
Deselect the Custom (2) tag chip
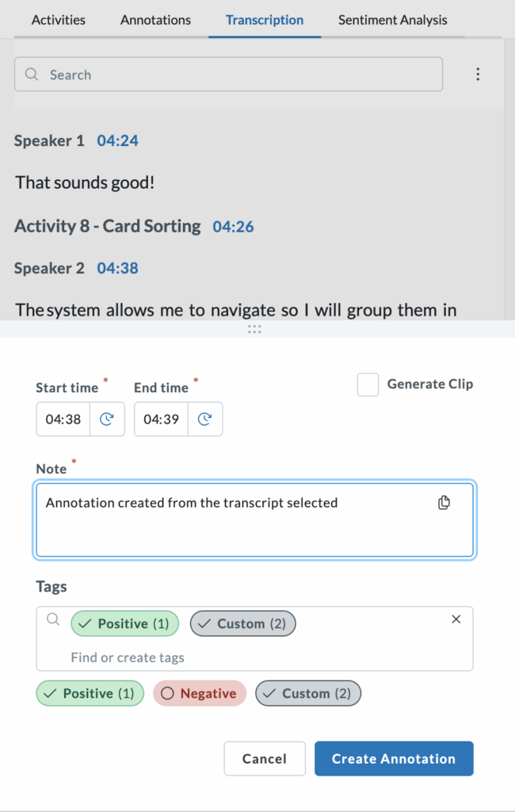242,623
